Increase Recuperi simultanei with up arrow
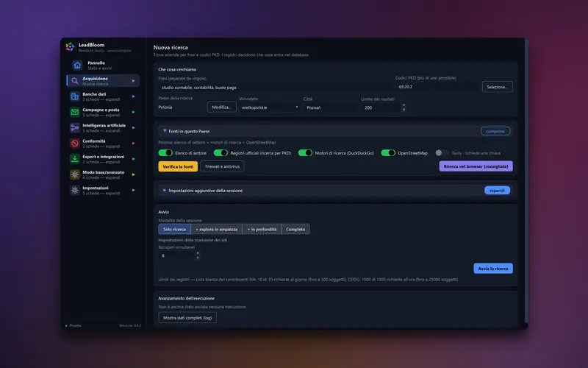 [198, 253]
